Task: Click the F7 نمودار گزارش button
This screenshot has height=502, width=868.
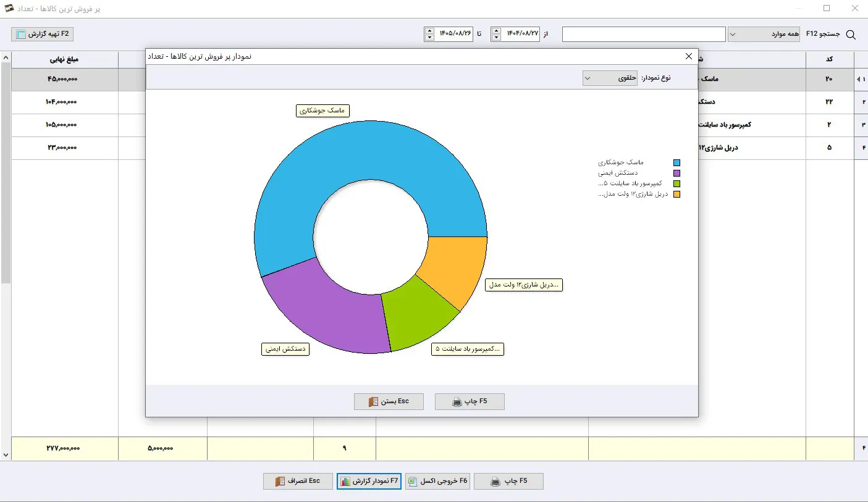Action: (369, 481)
